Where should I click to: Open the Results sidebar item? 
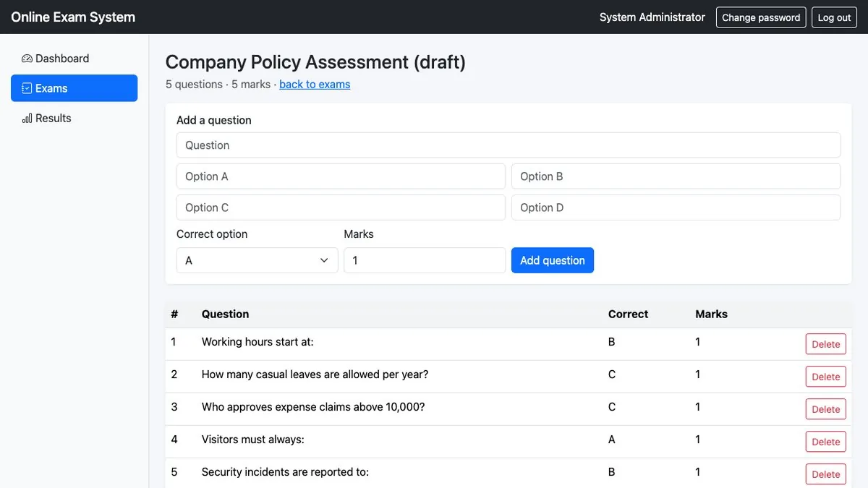(x=74, y=118)
